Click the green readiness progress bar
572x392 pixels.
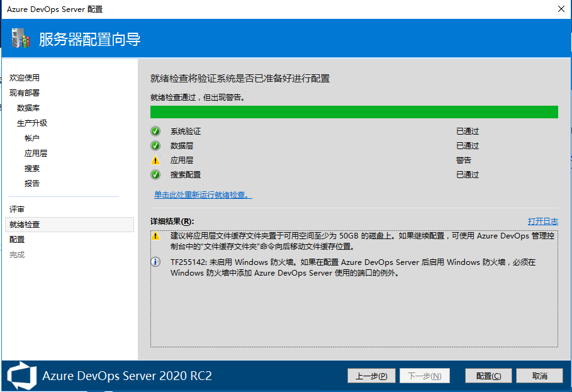pos(354,112)
